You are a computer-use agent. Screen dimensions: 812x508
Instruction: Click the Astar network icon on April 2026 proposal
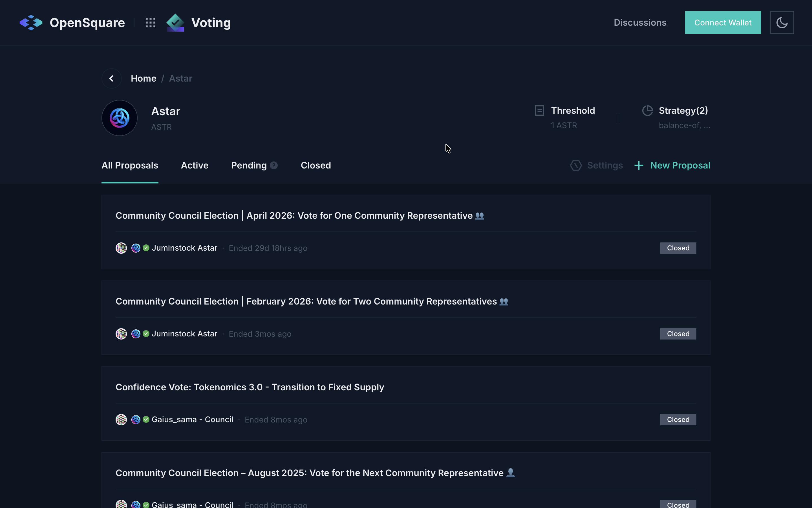(x=136, y=248)
